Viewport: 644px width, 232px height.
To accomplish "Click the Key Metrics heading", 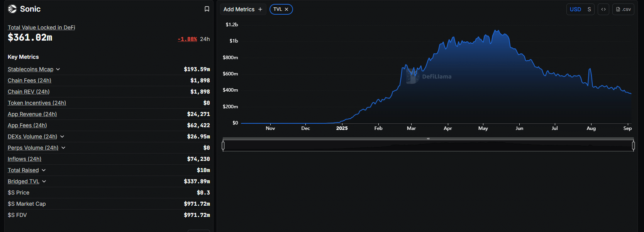I will coord(23,57).
